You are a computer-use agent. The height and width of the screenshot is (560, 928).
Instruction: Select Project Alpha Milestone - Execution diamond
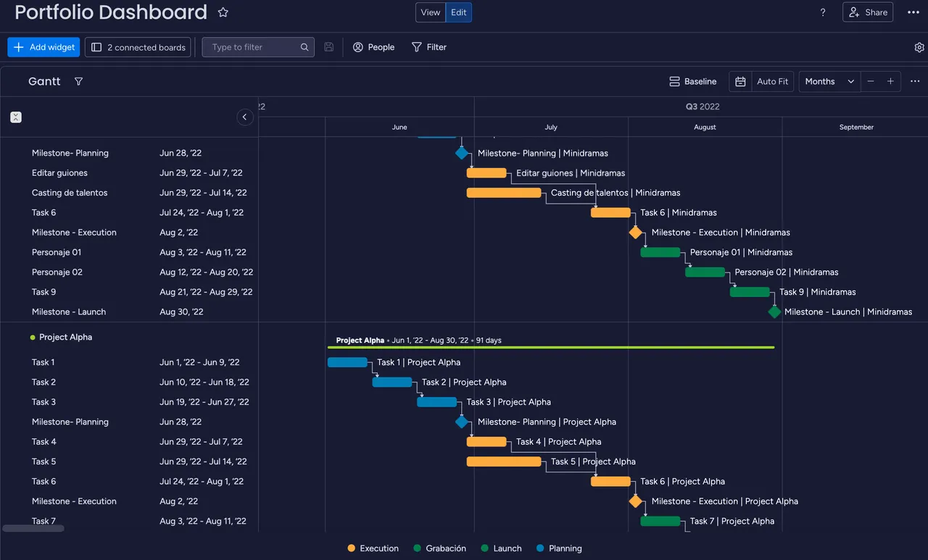click(636, 501)
